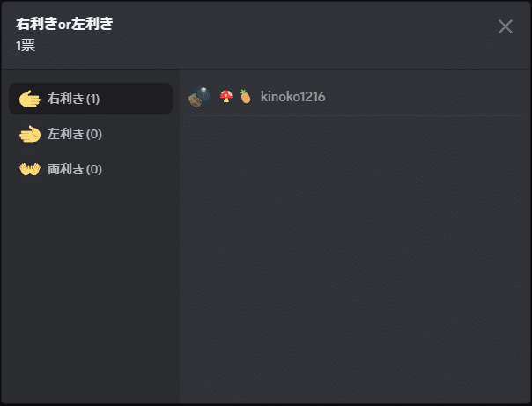Click the right-pointing hand emoji beside 右利き

click(x=30, y=99)
